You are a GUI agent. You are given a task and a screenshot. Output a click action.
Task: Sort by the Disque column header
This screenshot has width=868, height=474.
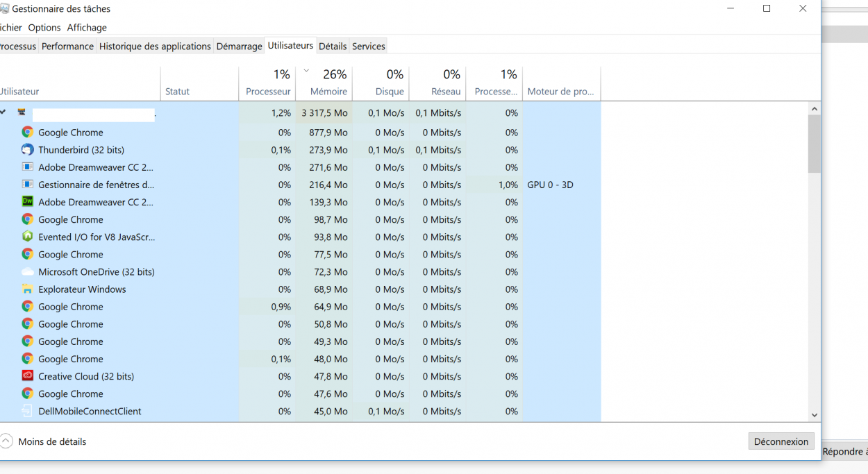click(381, 84)
